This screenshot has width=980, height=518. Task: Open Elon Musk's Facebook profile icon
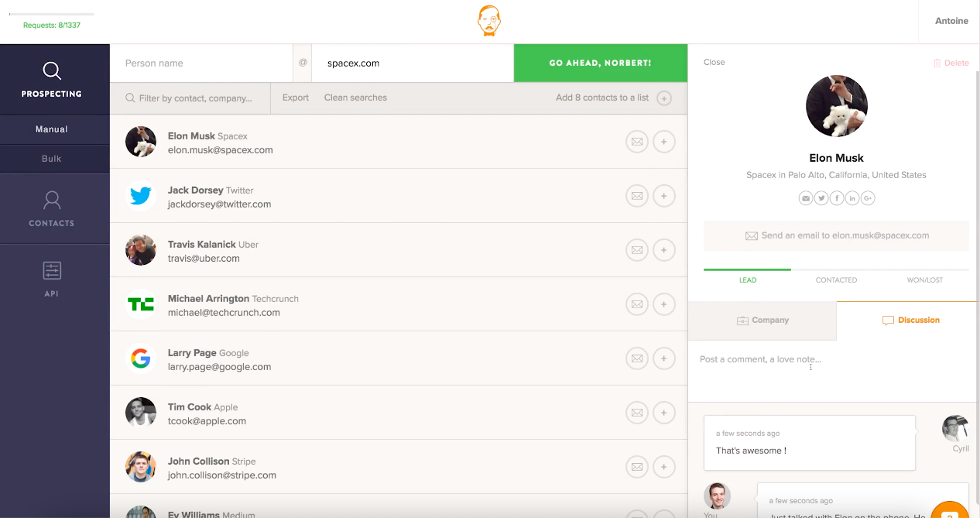(x=837, y=199)
